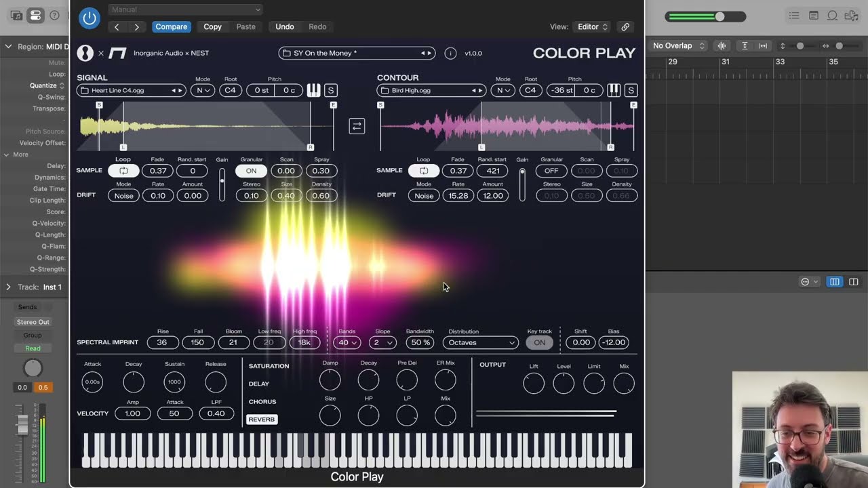Viewport: 868px width, 488px height.
Task: Click the Logic pan knob in channel strip
Action: [33, 368]
